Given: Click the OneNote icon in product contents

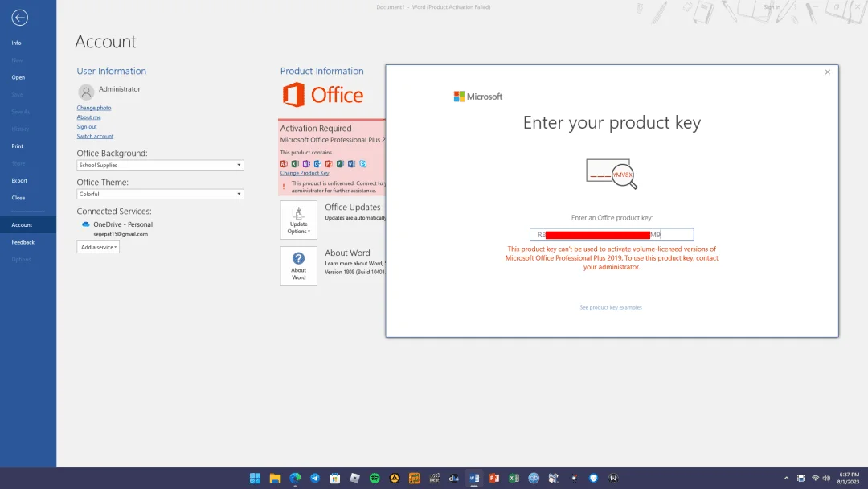Looking at the screenshot, I should pos(306,164).
